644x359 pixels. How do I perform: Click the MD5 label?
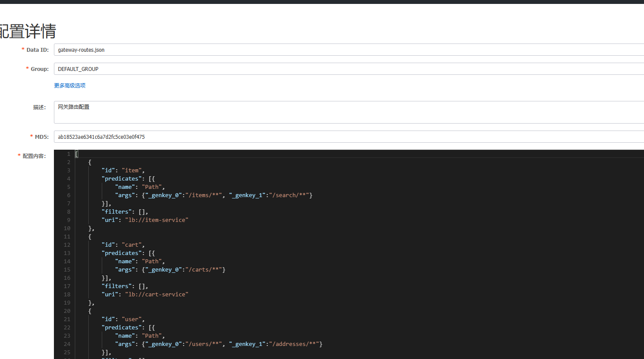tap(42, 137)
